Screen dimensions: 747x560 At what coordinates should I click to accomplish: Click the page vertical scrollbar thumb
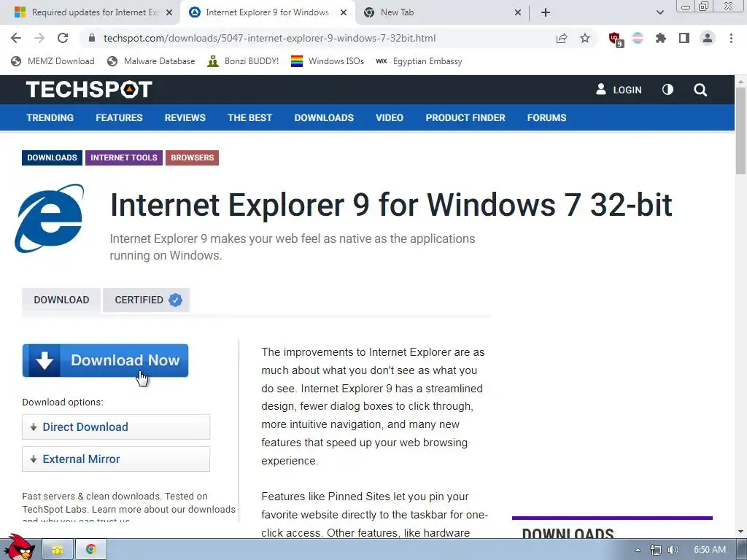pyautogui.click(x=741, y=131)
